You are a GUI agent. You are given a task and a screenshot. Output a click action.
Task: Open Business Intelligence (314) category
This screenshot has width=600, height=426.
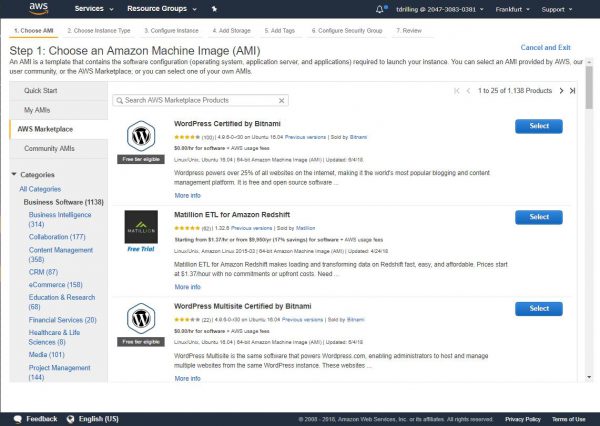click(x=60, y=219)
